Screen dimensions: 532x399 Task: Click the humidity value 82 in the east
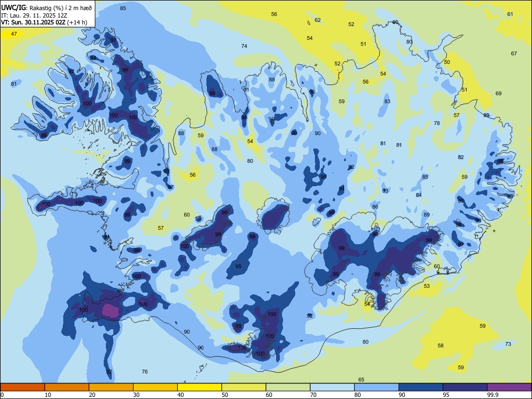tap(460, 157)
